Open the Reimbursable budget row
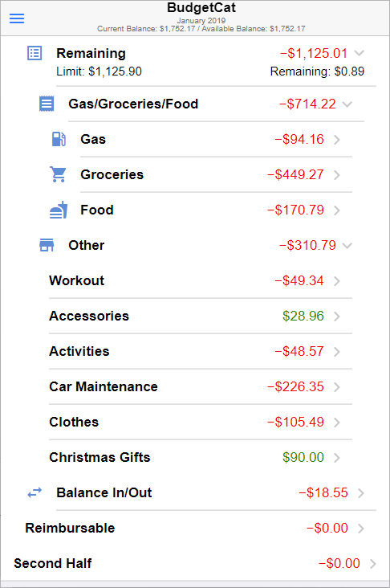 click(195, 528)
